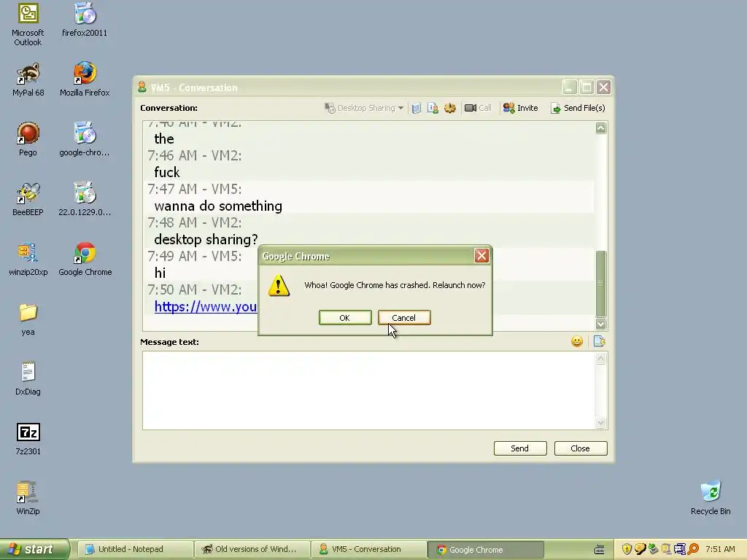Screen dimensions: 747x560
Task: Select the 22.0.1229.0... installer icon
Action: 85,200
